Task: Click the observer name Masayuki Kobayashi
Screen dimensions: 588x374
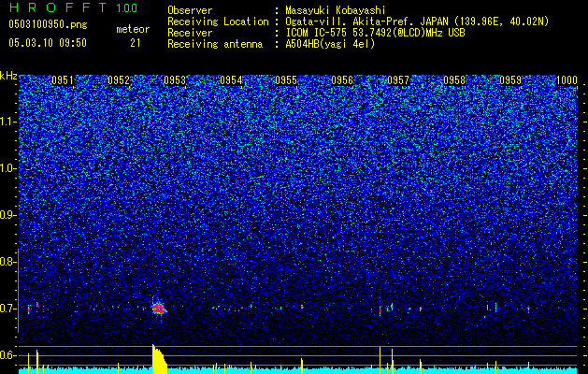Action: (x=336, y=10)
